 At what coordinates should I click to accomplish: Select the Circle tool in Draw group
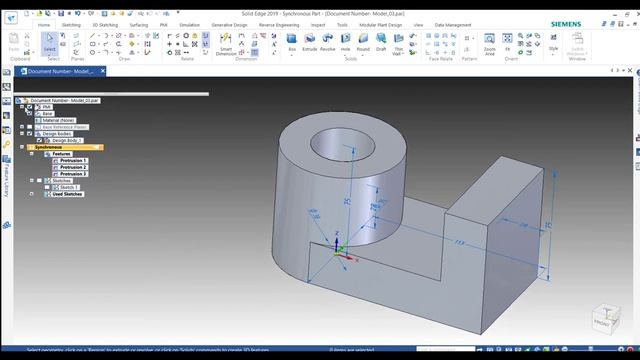click(93, 53)
